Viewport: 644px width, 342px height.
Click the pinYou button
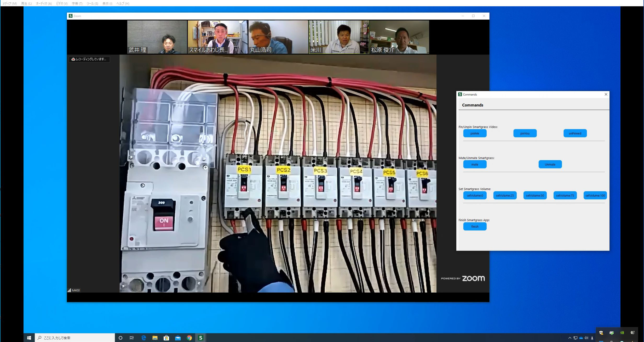(525, 133)
